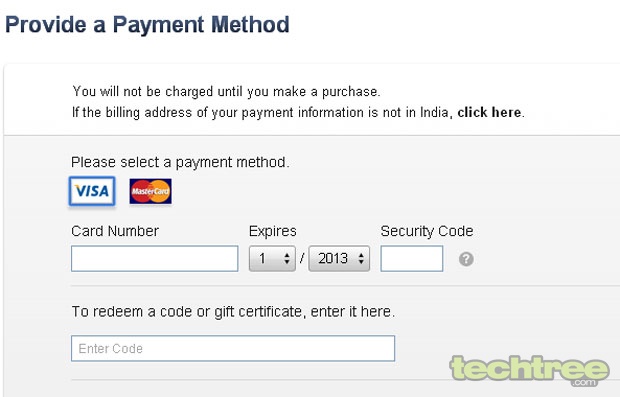The height and width of the screenshot is (397, 620).
Task: Click the Security Code help question mark
Action: [x=466, y=259]
